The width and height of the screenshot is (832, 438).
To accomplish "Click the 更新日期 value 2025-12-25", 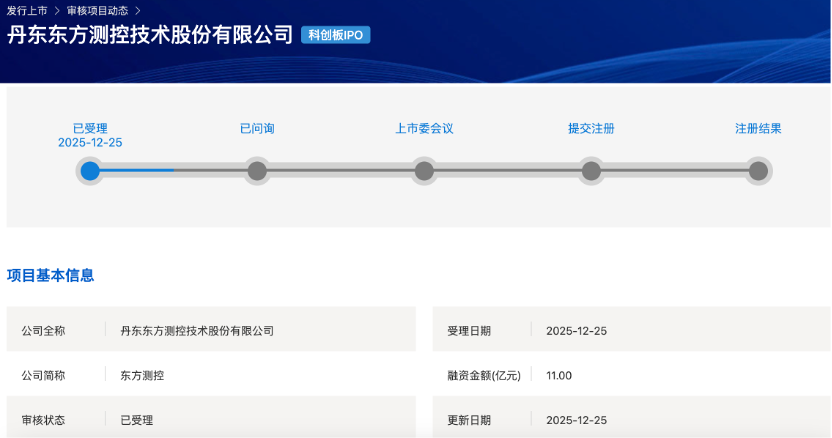I will (576, 420).
